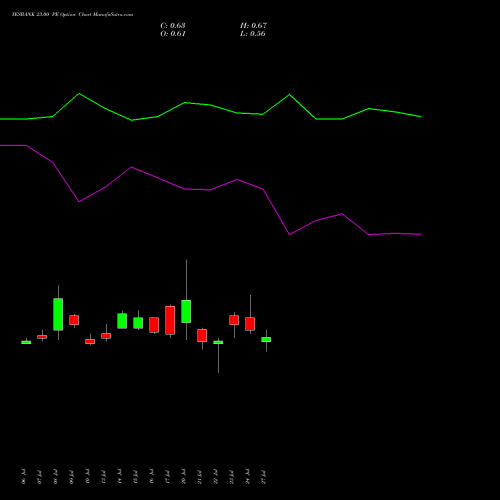Click the '06 Jul' date axis label
The height and width of the screenshot is (500, 500).
[23, 476]
